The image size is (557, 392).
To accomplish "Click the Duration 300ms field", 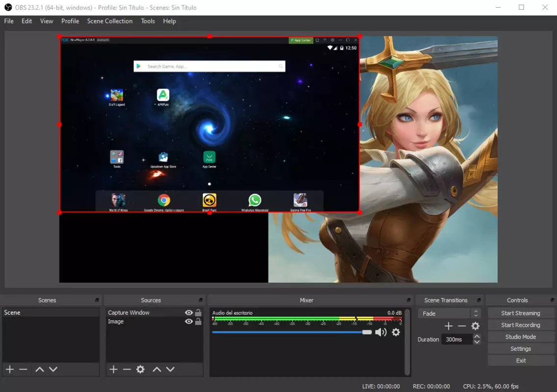I will [457, 340].
